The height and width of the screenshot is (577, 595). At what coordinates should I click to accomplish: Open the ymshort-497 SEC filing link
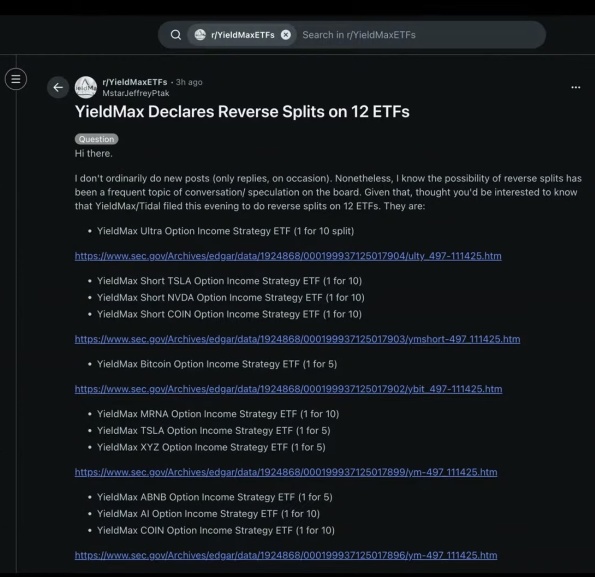(298, 339)
